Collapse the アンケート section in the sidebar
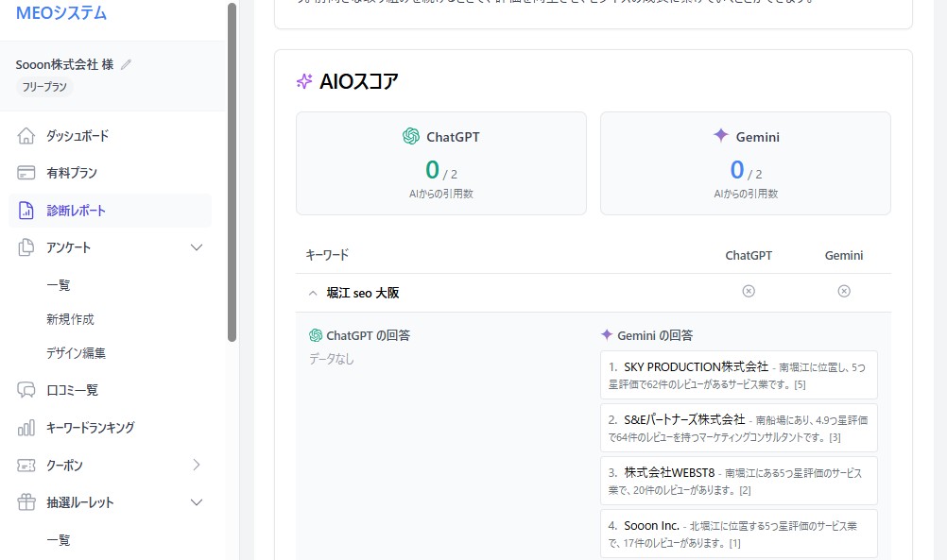 coord(197,247)
